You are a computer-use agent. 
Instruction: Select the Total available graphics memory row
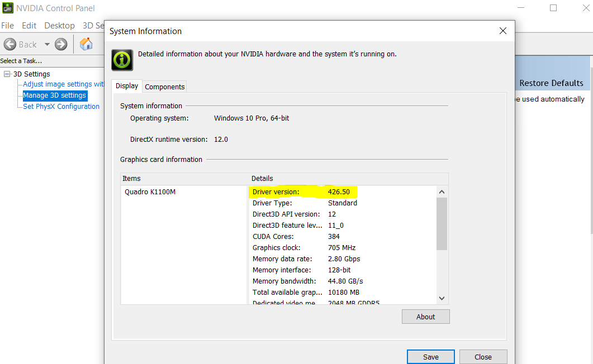tap(342, 292)
